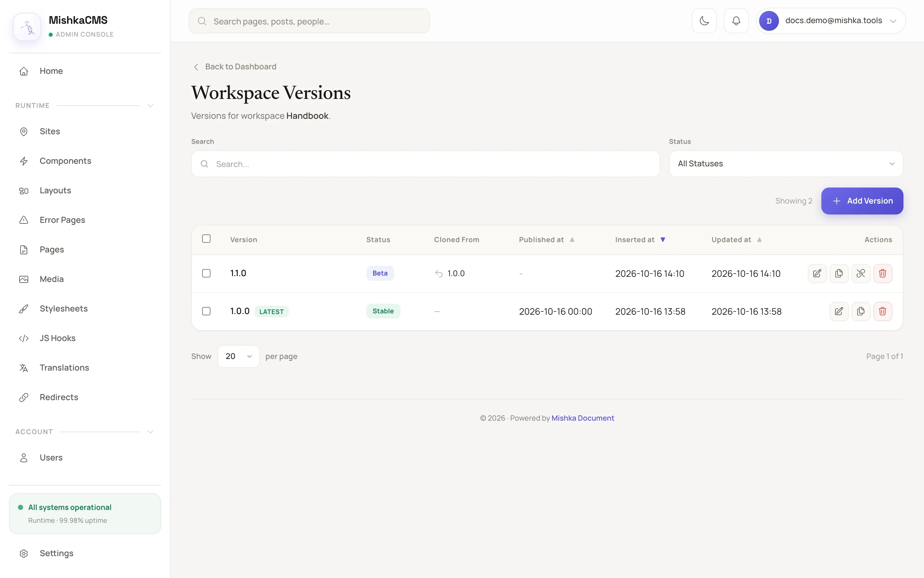This screenshot has width=924, height=578.
Task: Sort by Updated at arrow
Action: 759,240
